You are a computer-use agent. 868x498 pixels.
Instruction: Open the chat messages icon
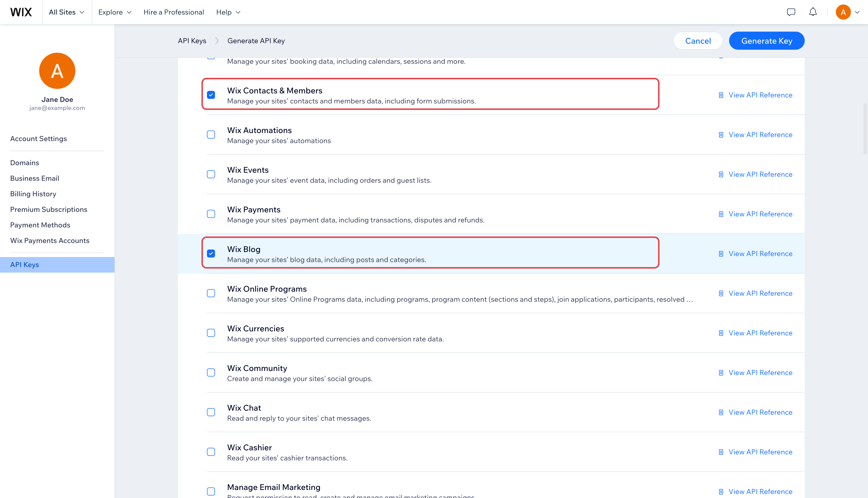pyautogui.click(x=791, y=12)
